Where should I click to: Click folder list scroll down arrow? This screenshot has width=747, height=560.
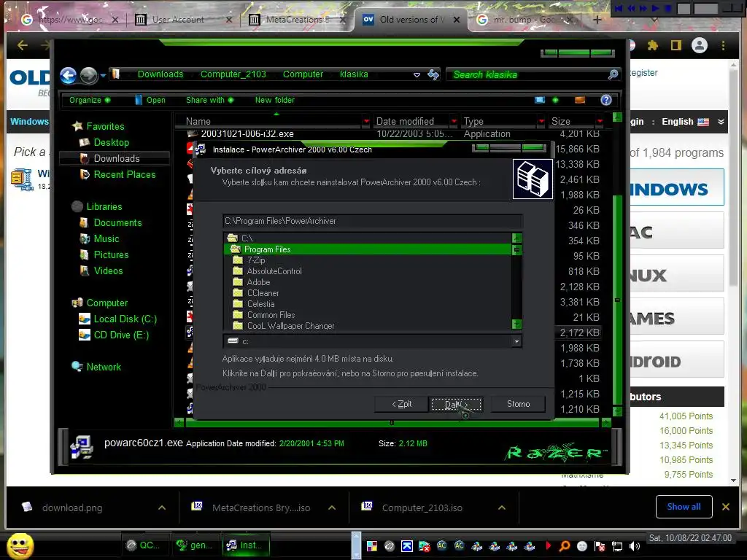(x=516, y=324)
